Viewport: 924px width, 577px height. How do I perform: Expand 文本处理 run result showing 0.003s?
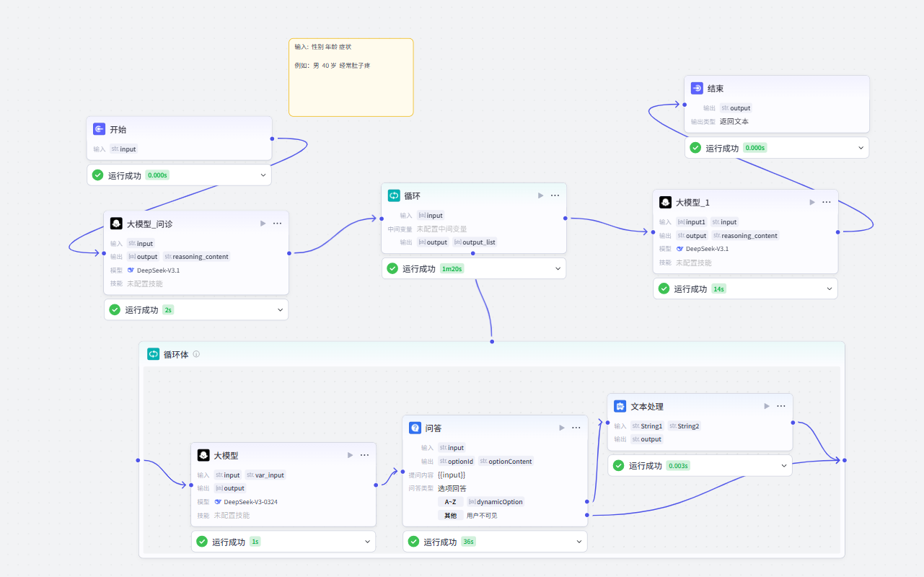(x=783, y=466)
